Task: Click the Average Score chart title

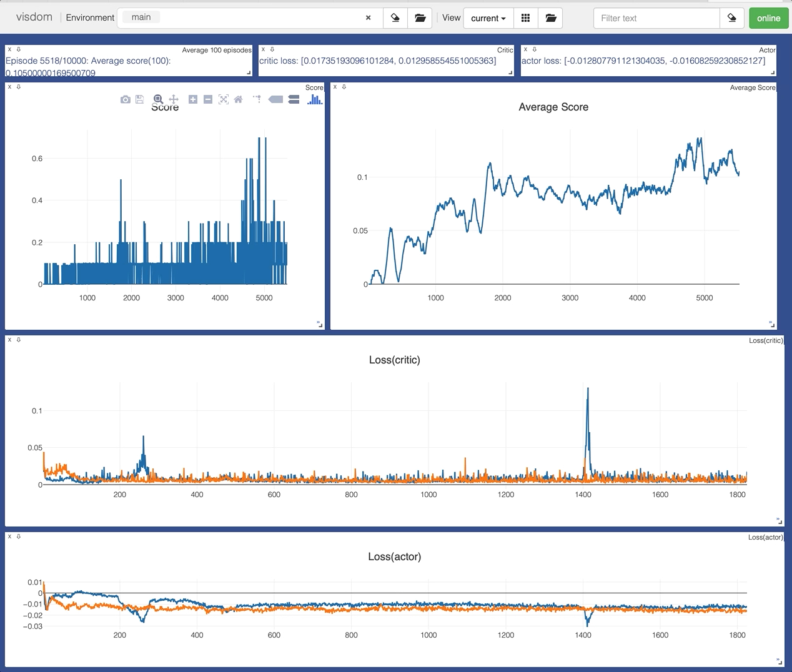Action: [553, 107]
